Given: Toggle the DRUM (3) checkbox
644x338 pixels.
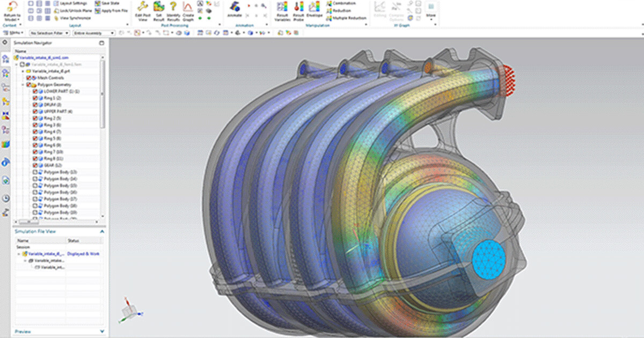Looking at the screenshot, I should click(35, 105).
